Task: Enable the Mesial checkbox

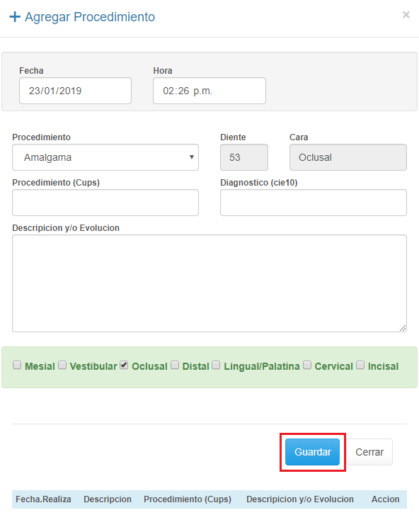Action: click(17, 365)
